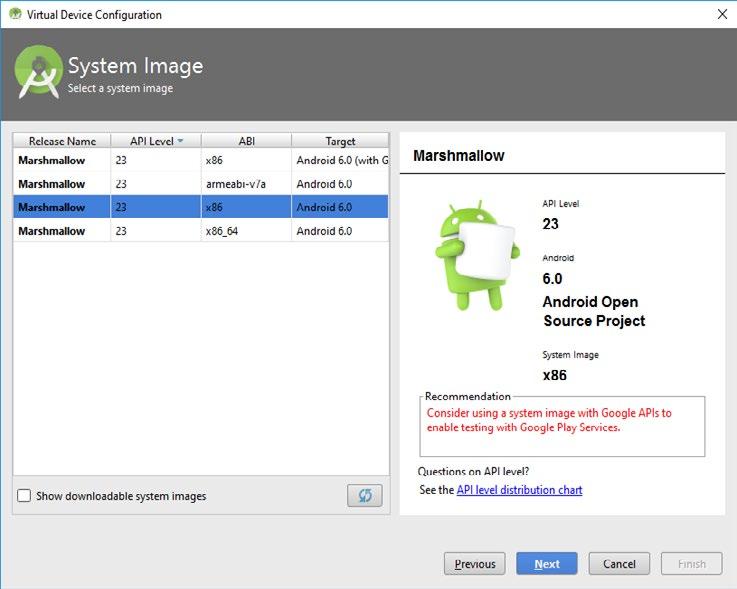The height and width of the screenshot is (589, 737).
Task: Click the Marshmallow heading in details panel
Action: pos(459,156)
